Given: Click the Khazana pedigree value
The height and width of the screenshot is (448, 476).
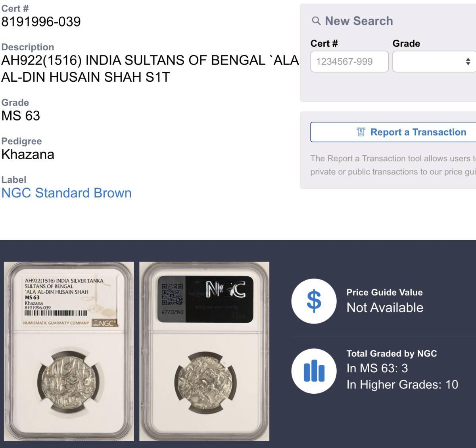Looking at the screenshot, I should 28,155.
